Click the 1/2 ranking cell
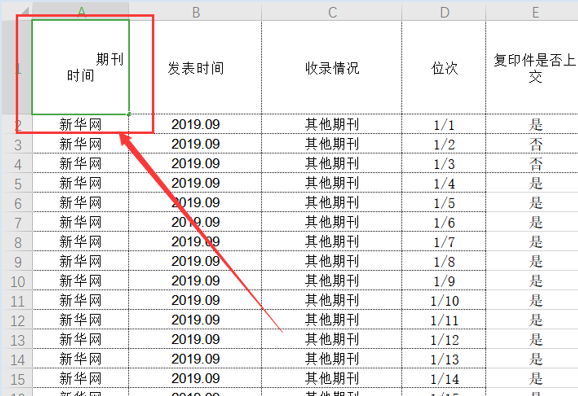 click(444, 144)
